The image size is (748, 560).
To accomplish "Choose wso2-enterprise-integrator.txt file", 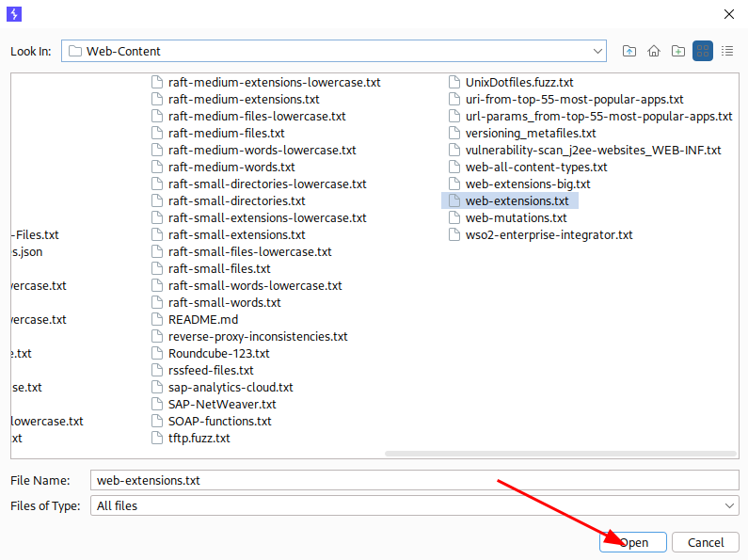I will 549,235.
